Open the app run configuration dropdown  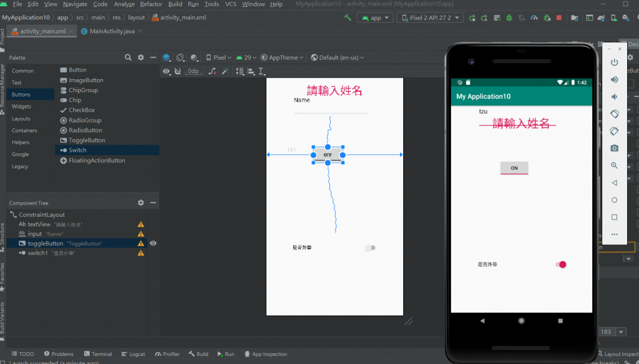click(375, 18)
